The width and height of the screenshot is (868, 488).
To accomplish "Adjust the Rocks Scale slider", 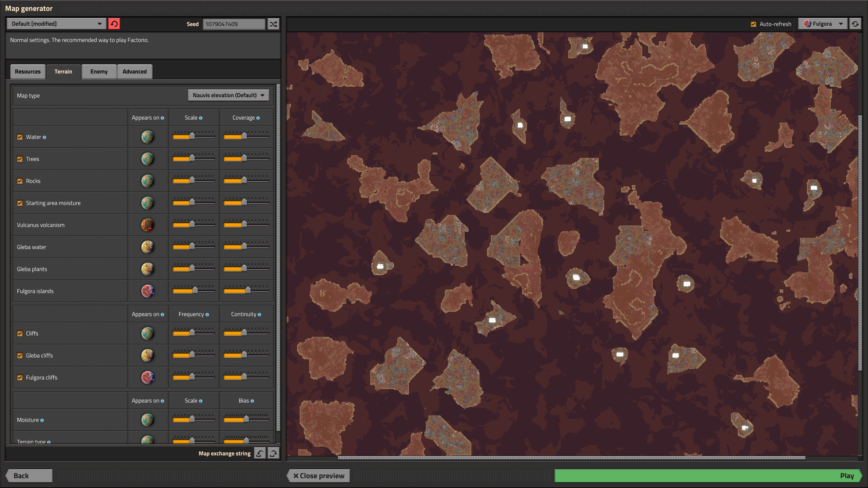I will 194,180.
